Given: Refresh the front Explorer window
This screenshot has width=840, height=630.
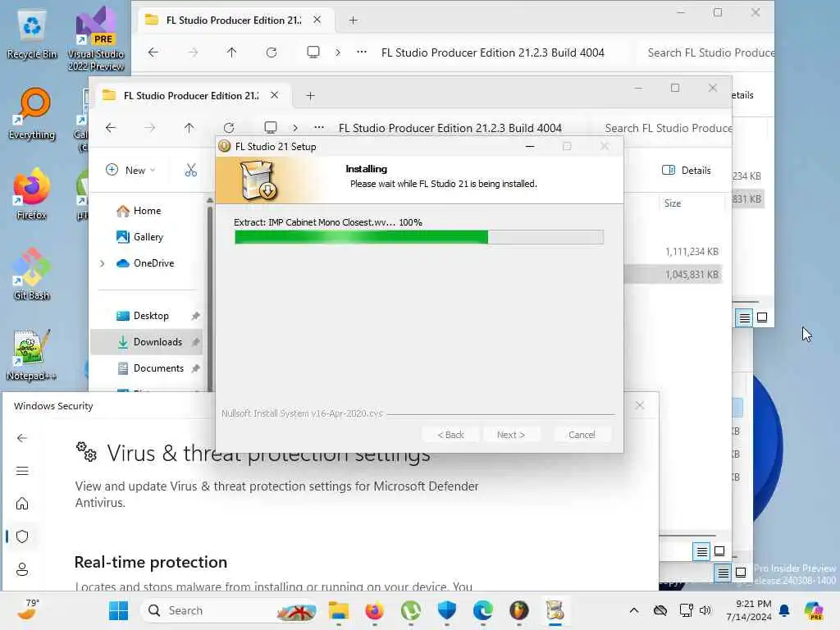Looking at the screenshot, I should point(229,128).
